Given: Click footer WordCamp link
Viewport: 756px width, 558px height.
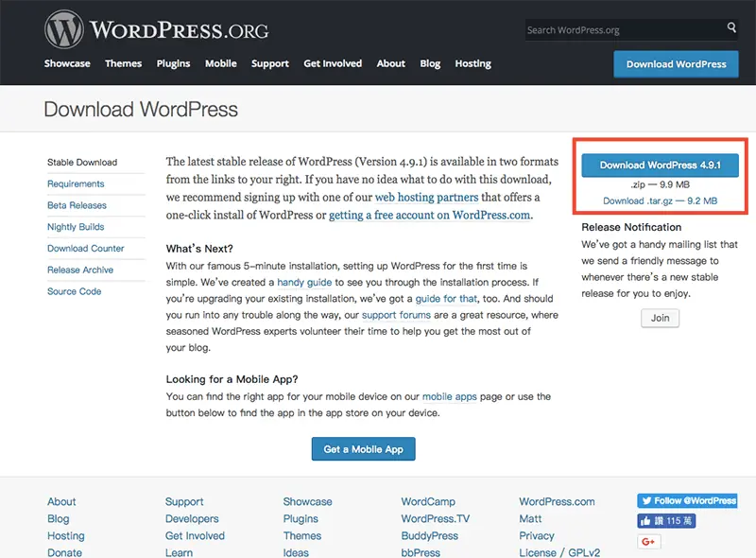Looking at the screenshot, I should tap(428, 501).
